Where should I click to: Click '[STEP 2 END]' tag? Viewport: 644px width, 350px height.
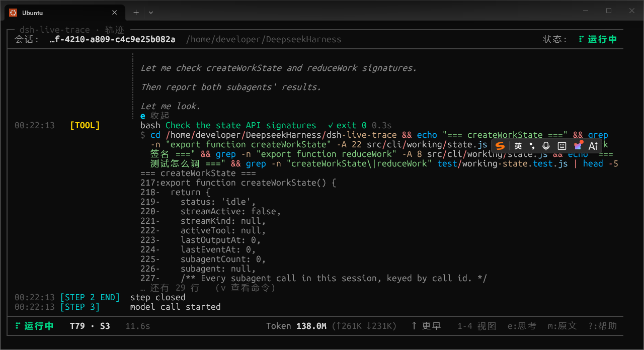[90, 297]
